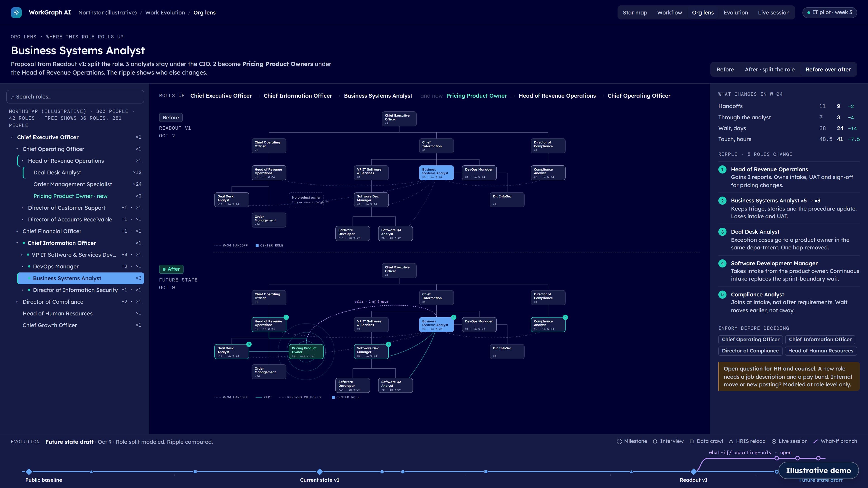Select the Before view option
The height and width of the screenshot is (488, 868).
pos(725,69)
